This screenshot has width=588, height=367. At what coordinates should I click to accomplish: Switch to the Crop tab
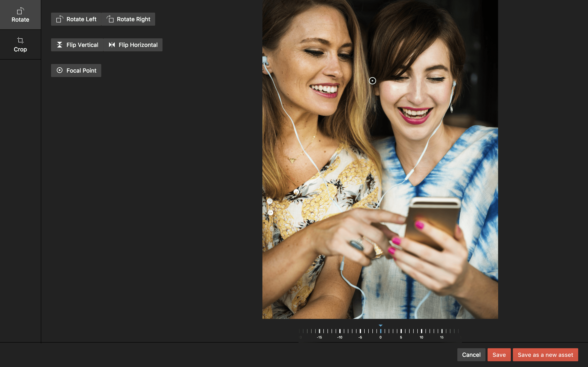20,49
